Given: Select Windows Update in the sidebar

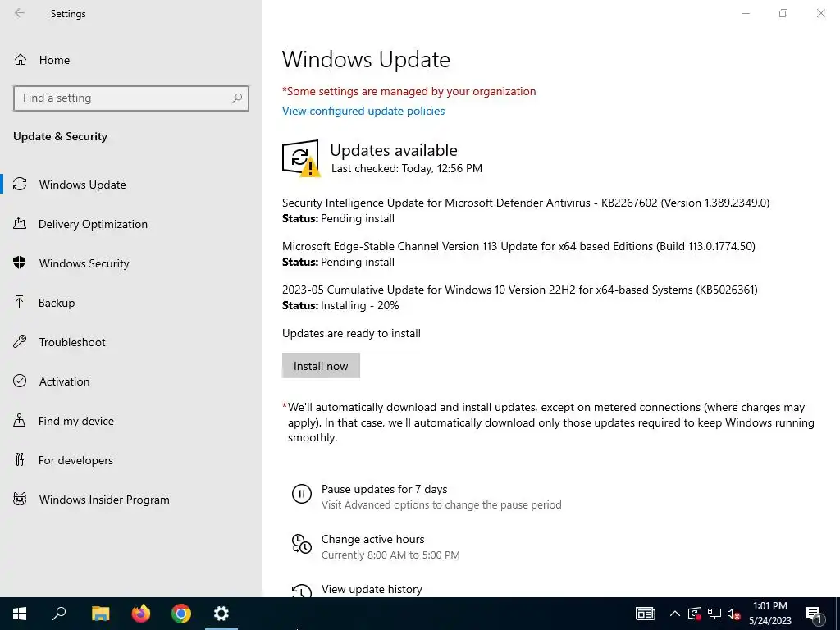Looking at the screenshot, I should [83, 185].
